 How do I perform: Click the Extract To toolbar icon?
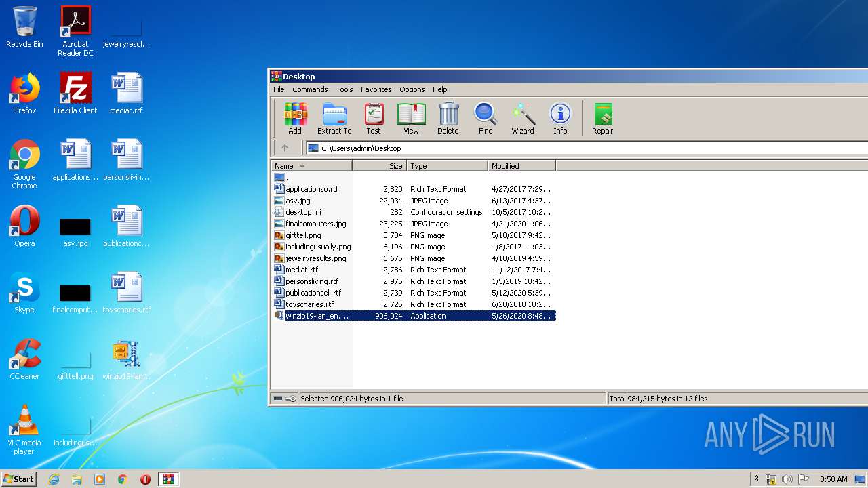334,119
